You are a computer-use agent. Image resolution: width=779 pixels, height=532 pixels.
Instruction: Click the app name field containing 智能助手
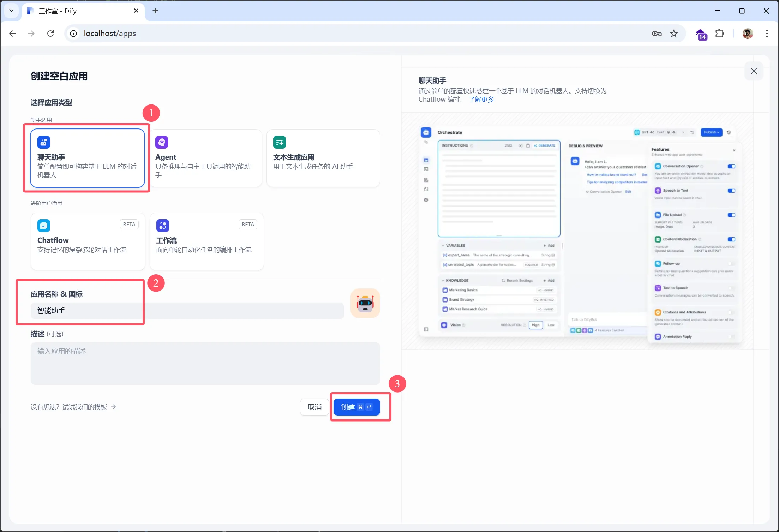pyautogui.click(x=187, y=311)
